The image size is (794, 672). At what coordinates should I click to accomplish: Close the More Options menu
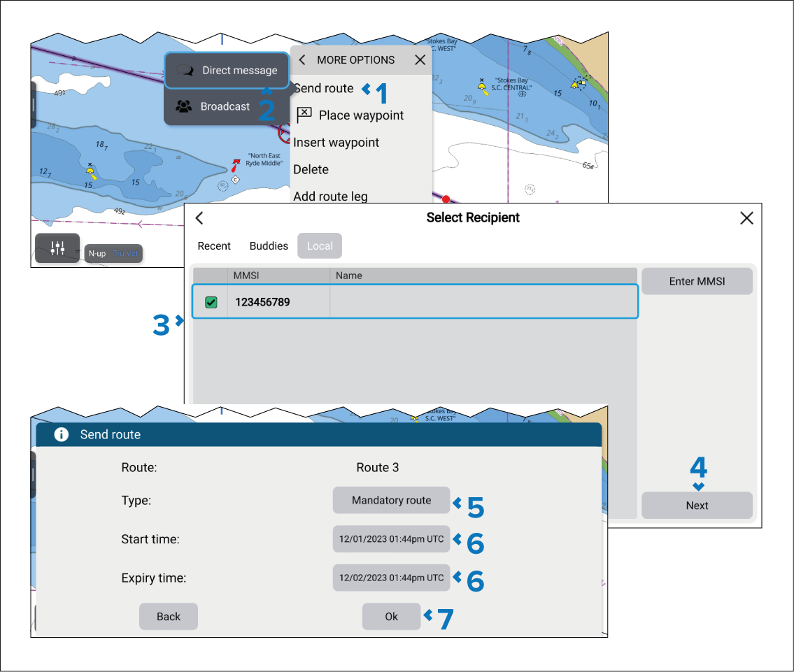[x=420, y=60]
